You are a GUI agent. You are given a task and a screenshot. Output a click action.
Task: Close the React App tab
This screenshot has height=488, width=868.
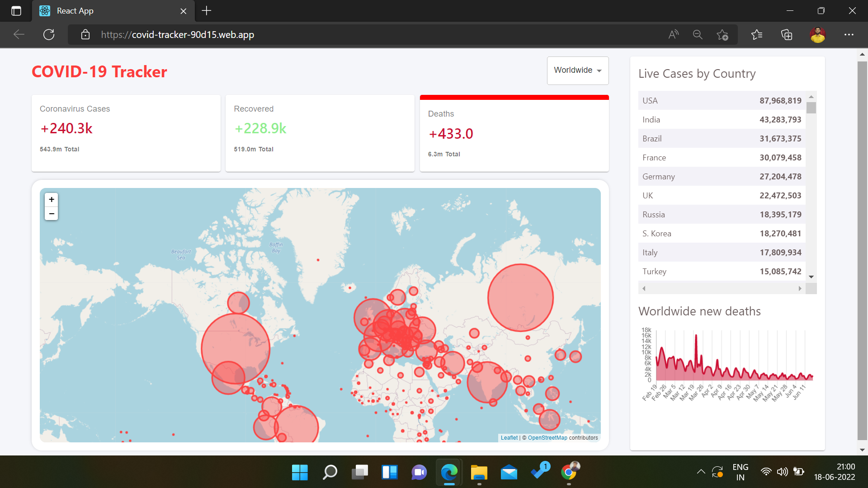(x=184, y=11)
